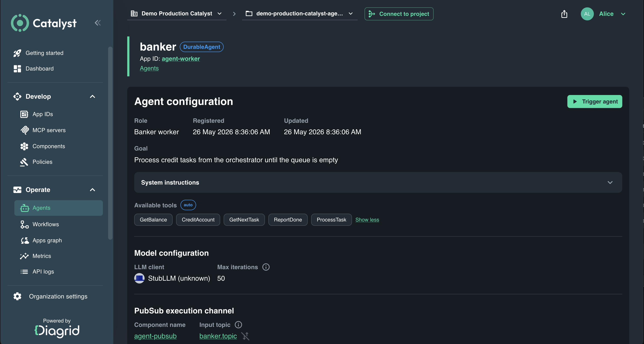Viewport: 644px width, 344px height.
Task: Click the Dashboard grid icon
Action: pos(17,69)
